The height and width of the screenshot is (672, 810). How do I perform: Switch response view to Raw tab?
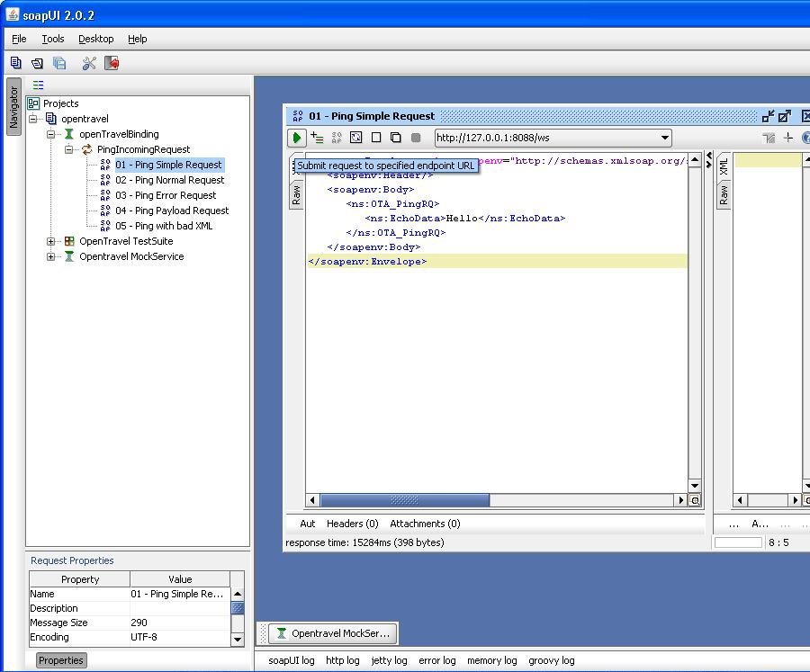[x=724, y=194]
